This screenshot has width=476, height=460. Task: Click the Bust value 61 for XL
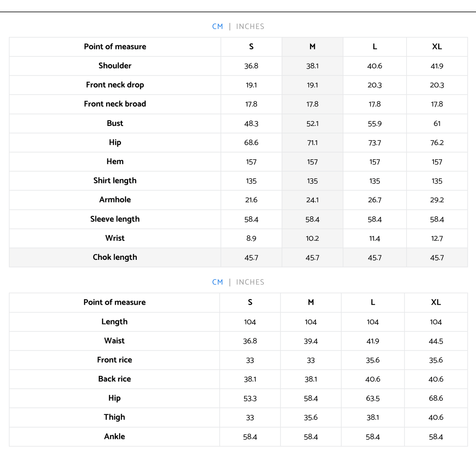437,124
